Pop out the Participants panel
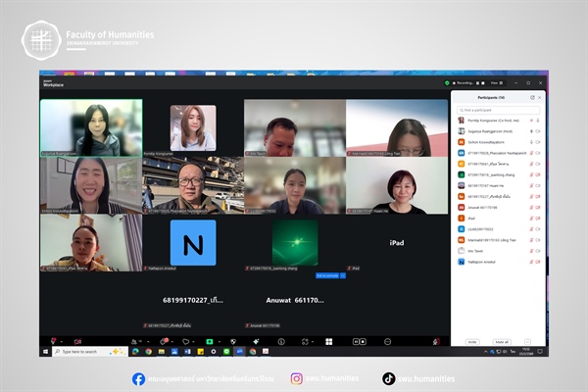This screenshot has height=392, width=588. click(x=532, y=98)
